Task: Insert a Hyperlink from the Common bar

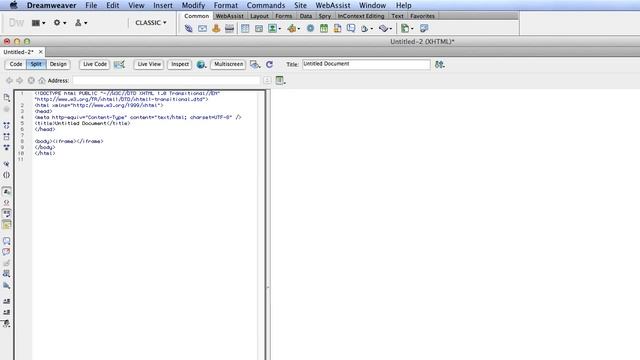Action: (188, 29)
